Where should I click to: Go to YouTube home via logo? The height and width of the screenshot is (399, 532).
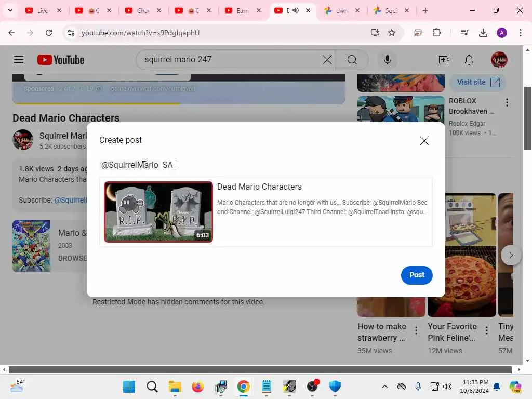(x=61, y=60)
